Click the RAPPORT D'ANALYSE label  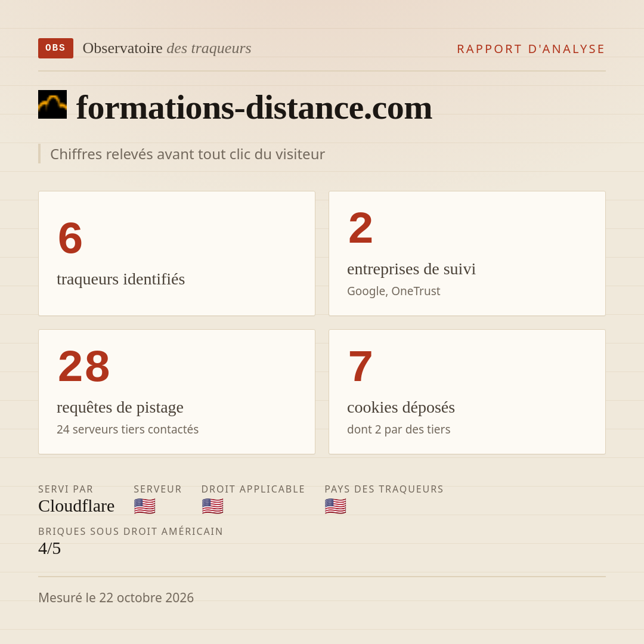click(x=531, y=49)
